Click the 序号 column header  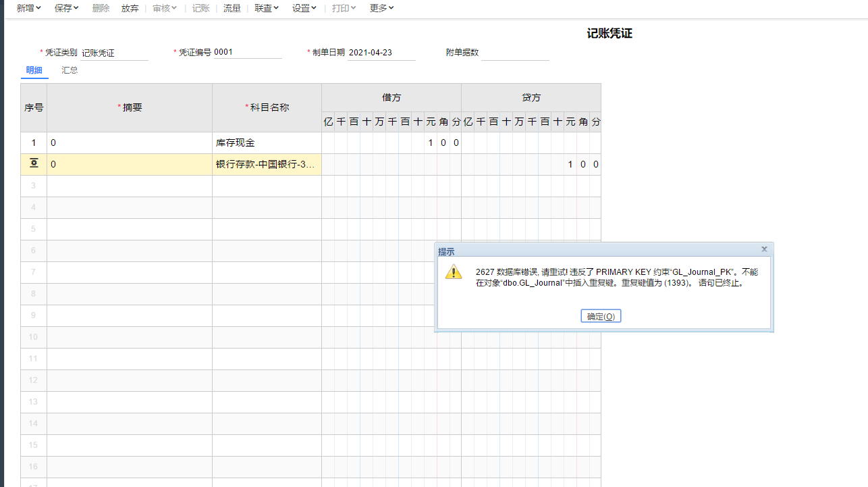[x=34, y=108]
